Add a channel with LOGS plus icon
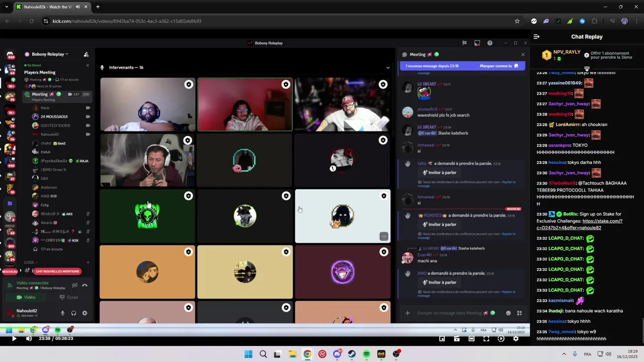The width and height of the screenshot is (644, 362). (x=88, y=262)
